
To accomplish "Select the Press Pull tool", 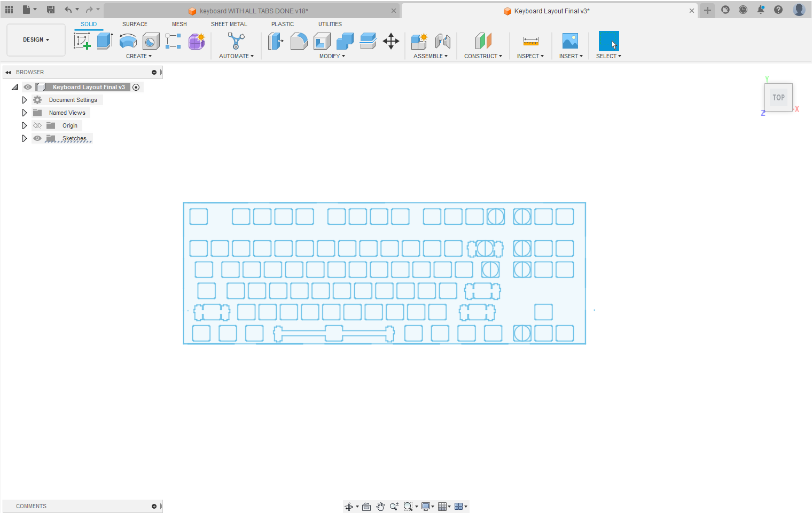I will (276, 41).
